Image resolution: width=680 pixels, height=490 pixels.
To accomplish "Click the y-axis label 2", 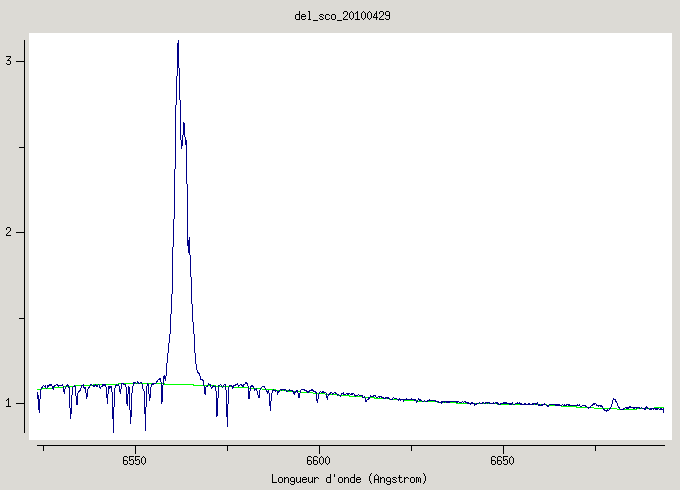I will pyautogui.click(x=9, y=232).
